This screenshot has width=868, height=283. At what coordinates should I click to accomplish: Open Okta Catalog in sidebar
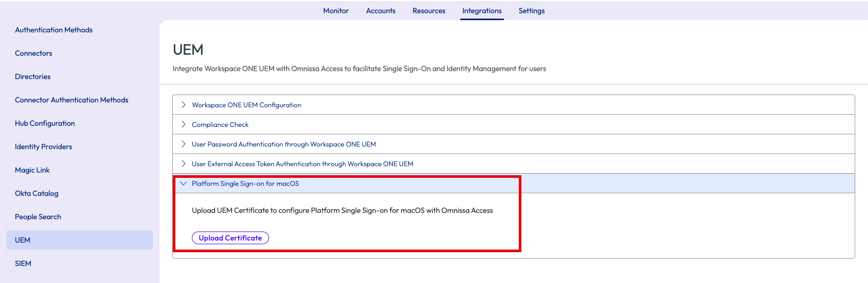click(37, 193)
